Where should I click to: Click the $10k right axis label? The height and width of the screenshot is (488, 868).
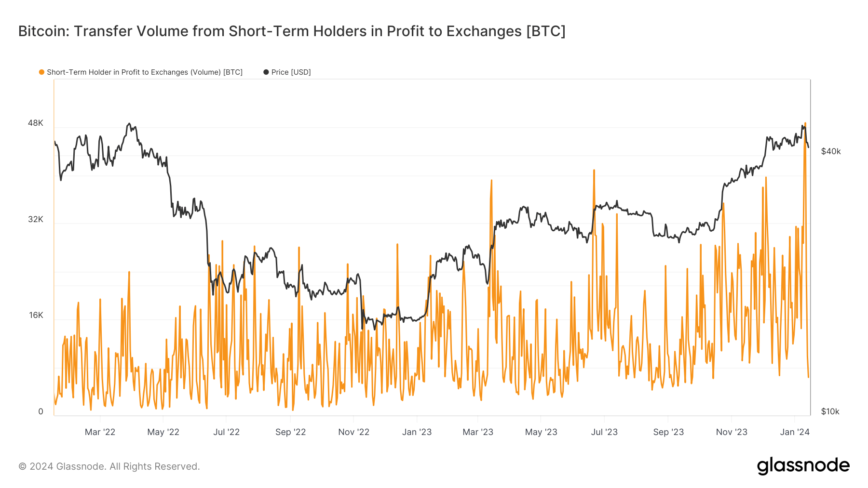point(830,411)
